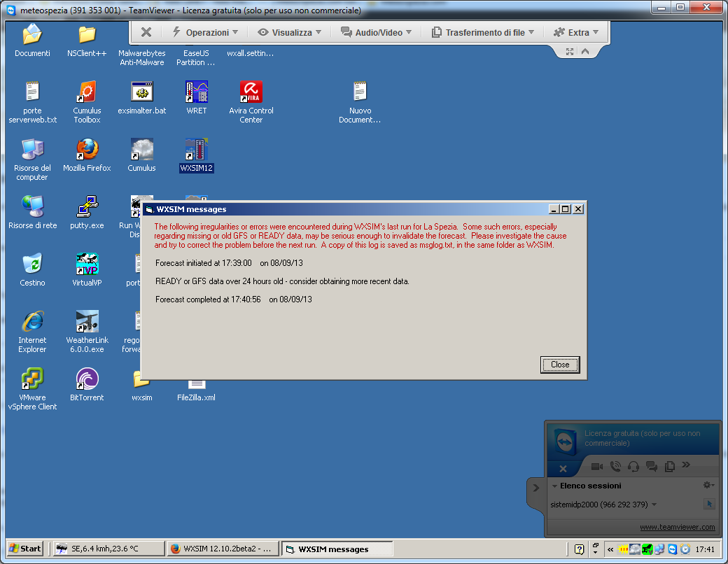Select the porte serverweb.txt file icon
The image size is (728, 564).
32,92
